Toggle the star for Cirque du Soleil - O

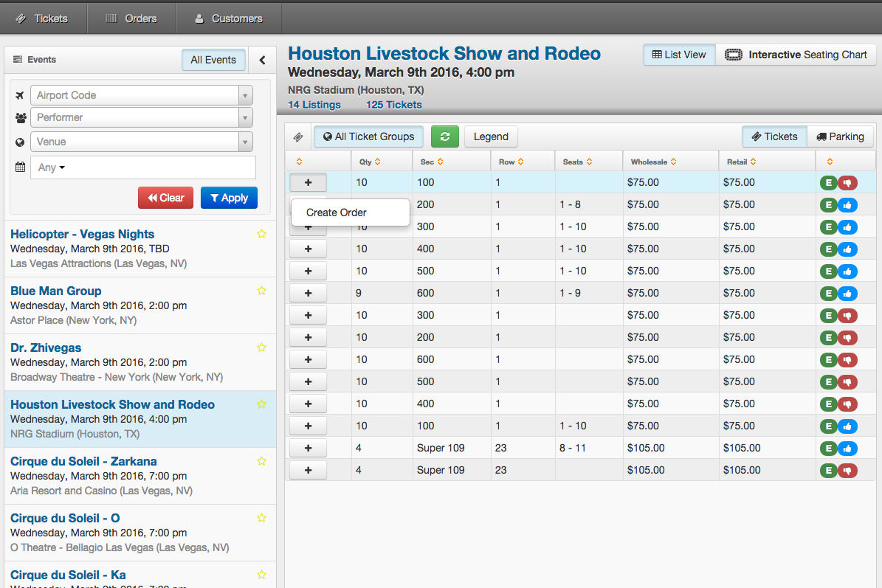tap(261, 518)
